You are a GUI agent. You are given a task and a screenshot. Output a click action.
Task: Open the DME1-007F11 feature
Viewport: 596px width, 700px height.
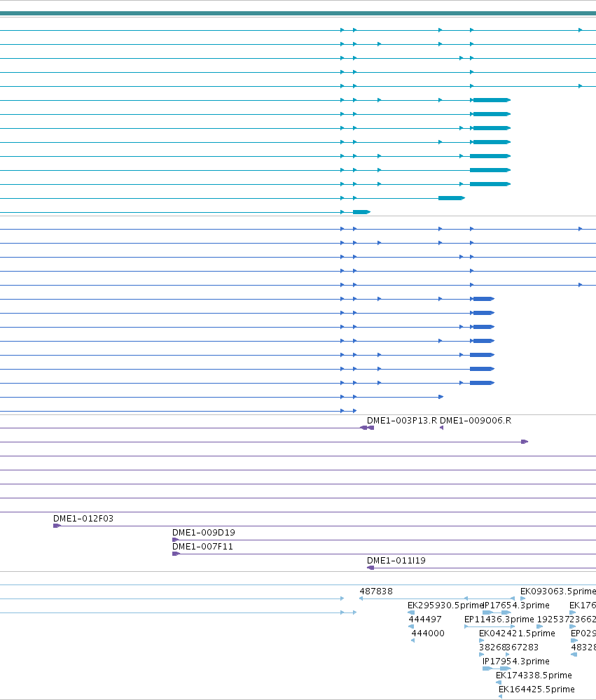[202, 547]
